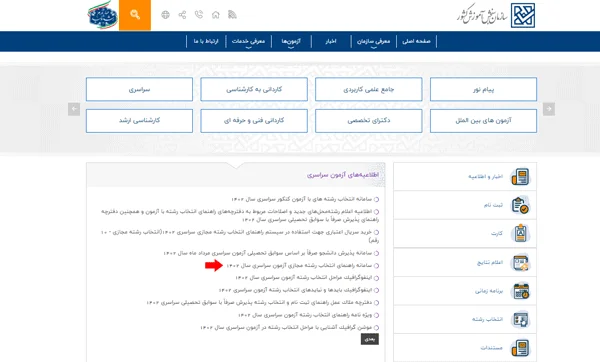This screenshot has width=600, height=362.
Task: Select the سراسری exam button
Action: click(x=139, y=89)
